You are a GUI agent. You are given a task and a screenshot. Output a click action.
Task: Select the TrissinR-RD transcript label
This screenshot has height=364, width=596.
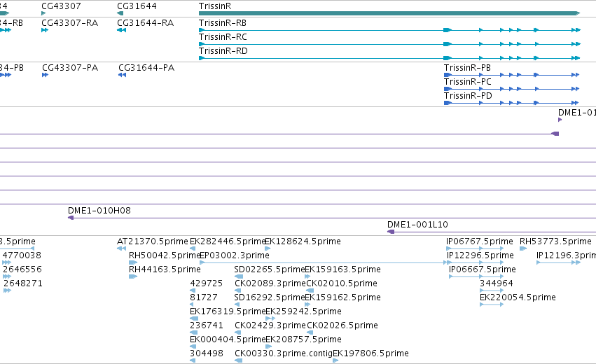point(223,51)
